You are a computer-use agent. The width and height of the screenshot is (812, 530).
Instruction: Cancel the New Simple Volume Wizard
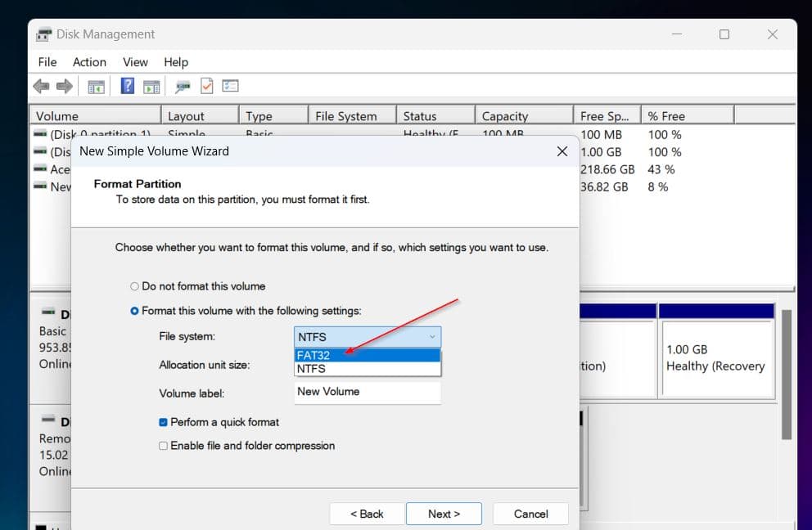pyautogui.click(x=530, y=514)
